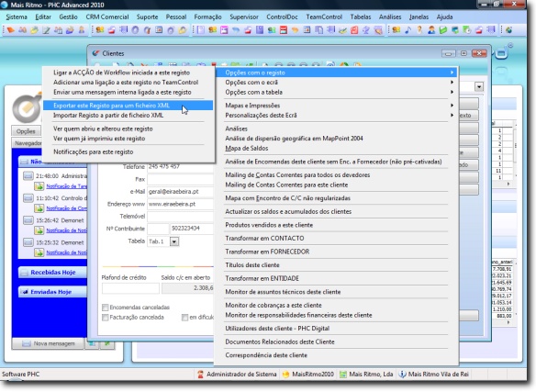Click the blue book toolbar icon
536x392 pixels.
[260, 30]
